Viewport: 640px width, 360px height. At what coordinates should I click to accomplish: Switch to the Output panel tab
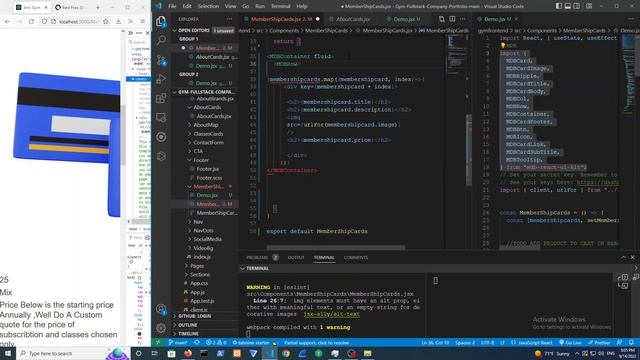pos(296,257)
